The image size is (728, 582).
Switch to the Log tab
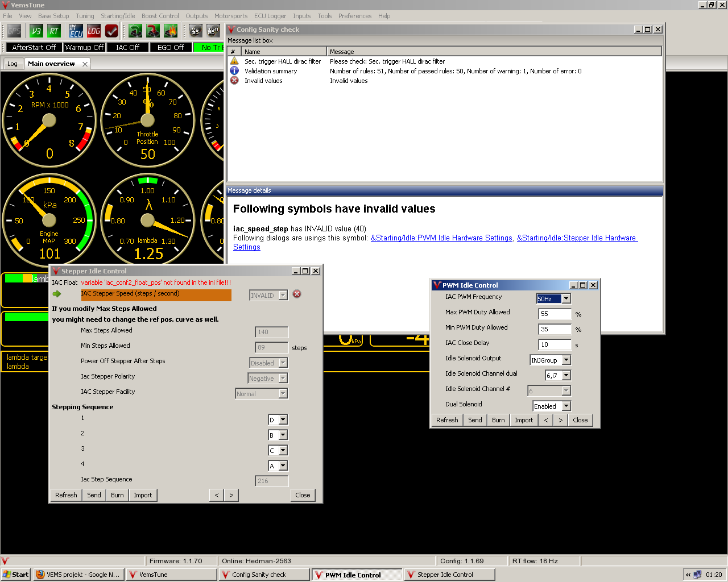[13, 64]
